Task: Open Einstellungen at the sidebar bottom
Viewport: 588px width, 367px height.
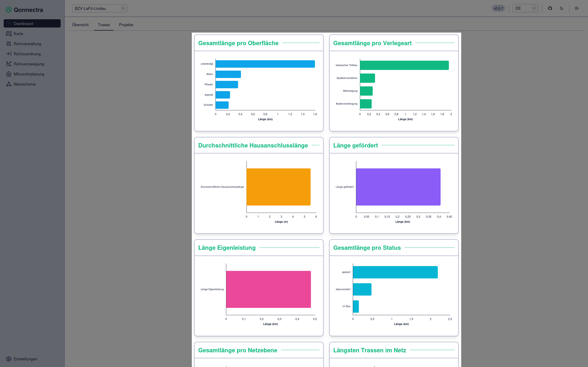Action: (x=25, y=359)
